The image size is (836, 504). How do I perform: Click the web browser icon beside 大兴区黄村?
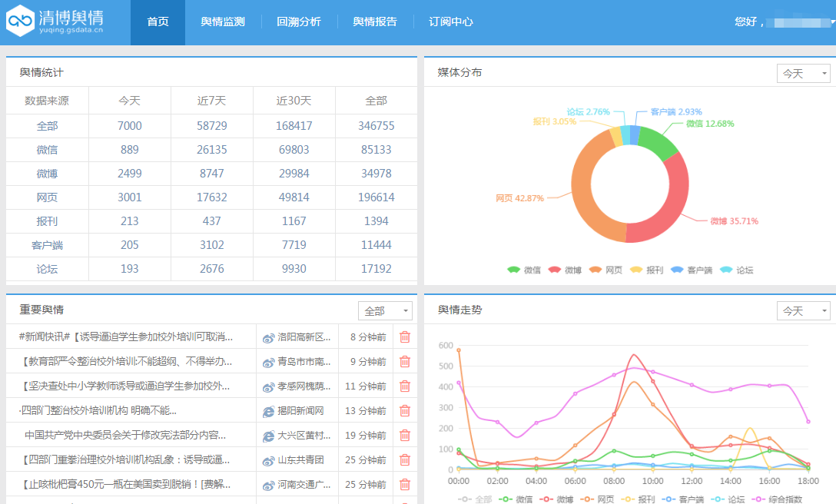[x=268, y=436]
